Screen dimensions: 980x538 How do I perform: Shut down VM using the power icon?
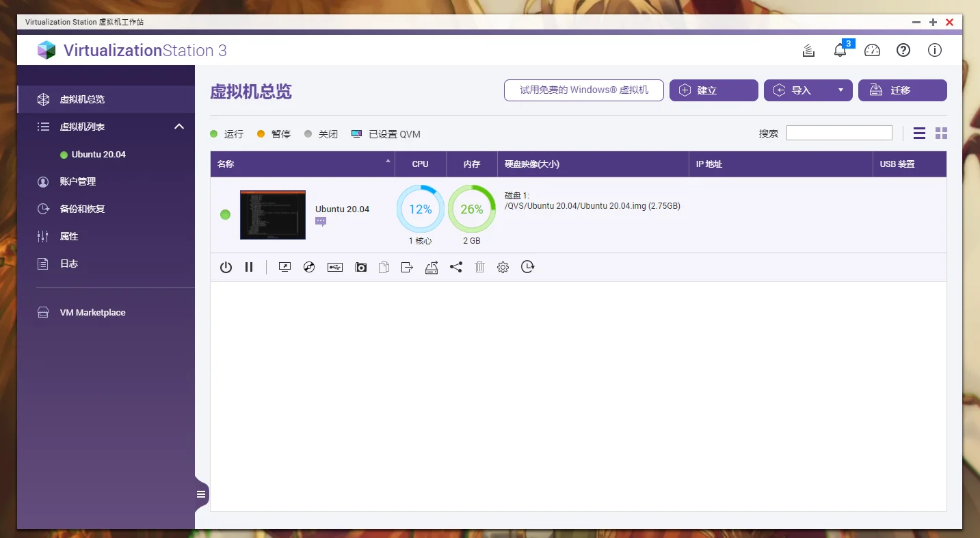226,267
